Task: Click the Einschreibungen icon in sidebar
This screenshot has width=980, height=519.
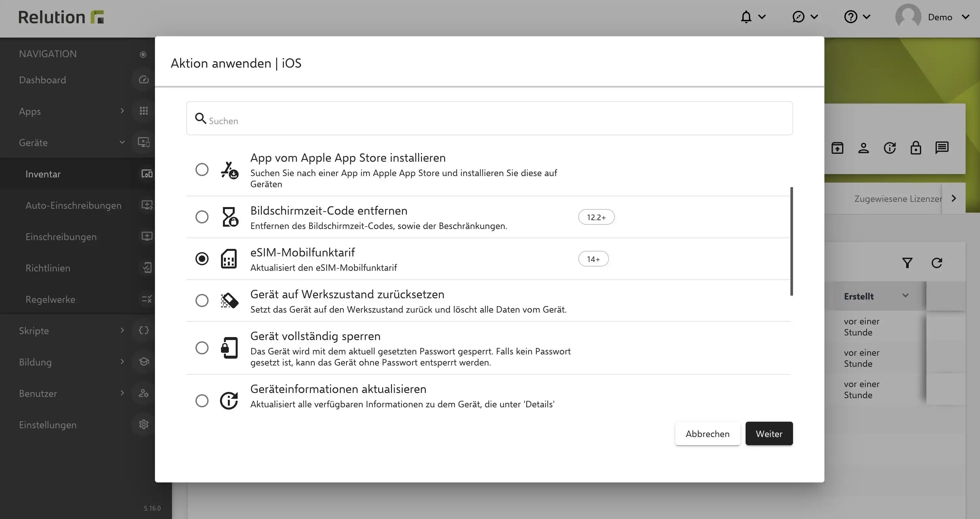Action: (x=147, y=236)
